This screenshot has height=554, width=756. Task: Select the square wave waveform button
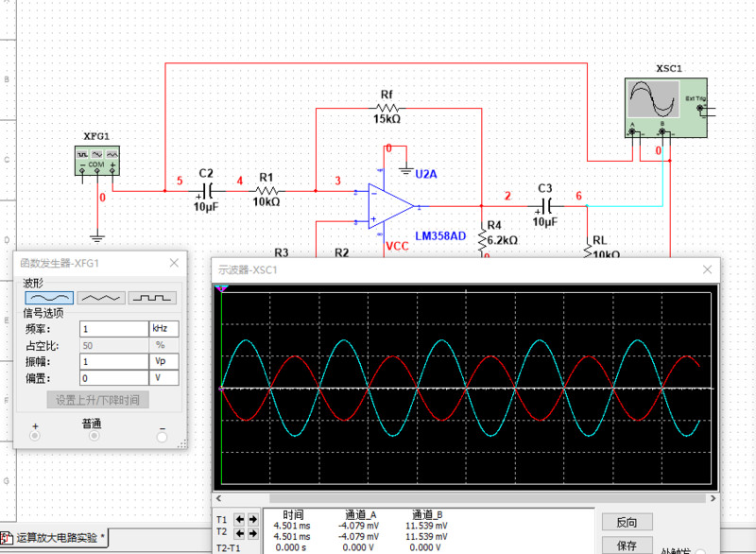tap(152, 297)
